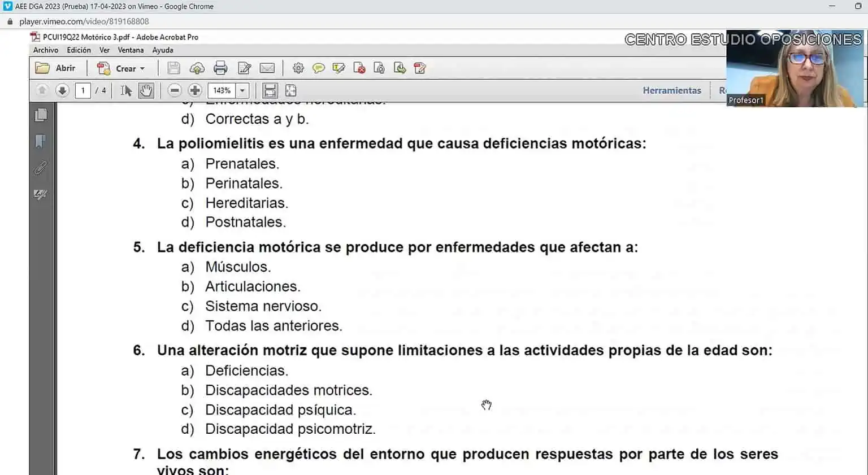Click answer text "Músculos."
Image resolution: width=868 pixels, height=475 pixels.
pos(238,267)
